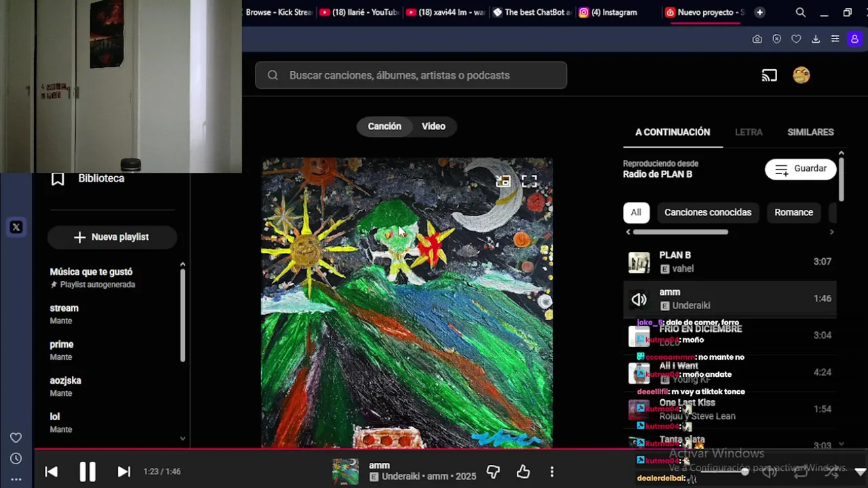Switch to Canción mode
868x488 pixels.
(384, 127)
